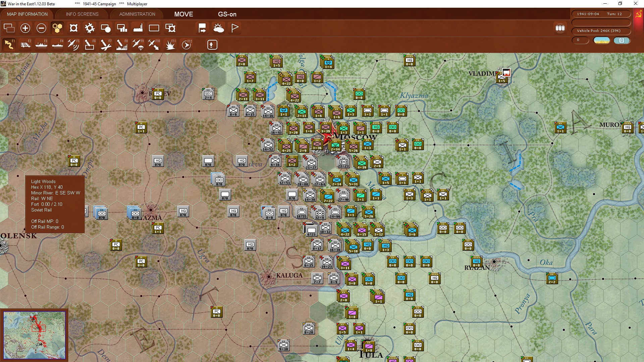Image resolution: width=644 pixels, height=362 pixels.
Task: Select F4 amphibious ship mode
Action: point(58,45)
